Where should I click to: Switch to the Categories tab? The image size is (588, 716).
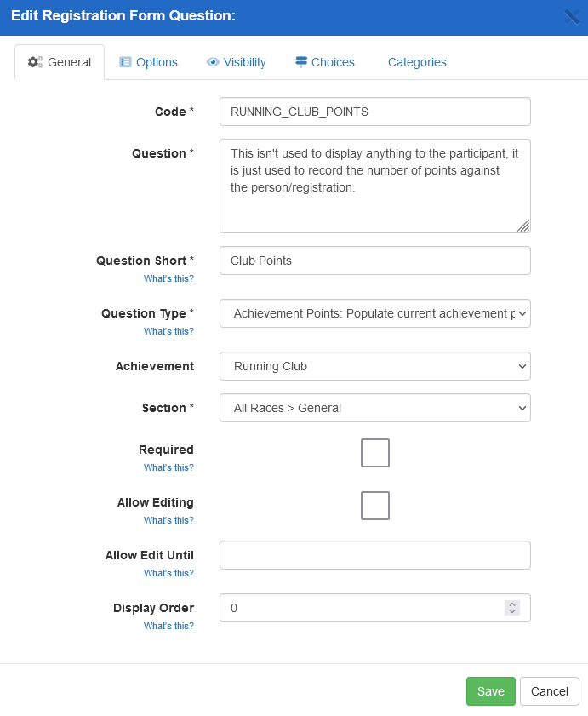(417, 62)
